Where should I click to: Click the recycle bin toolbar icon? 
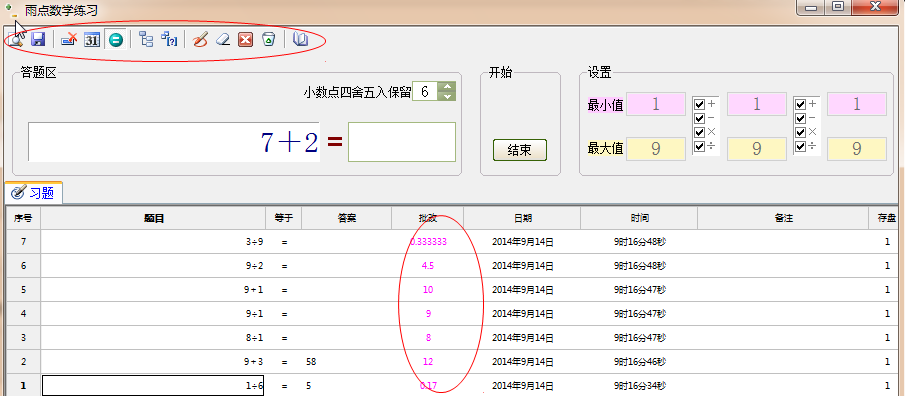pos(269,40)
